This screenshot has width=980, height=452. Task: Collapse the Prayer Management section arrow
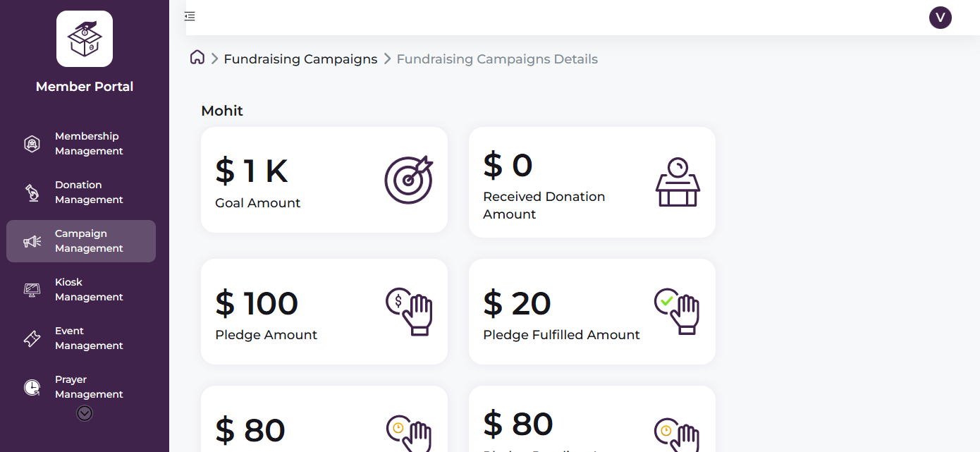(x=84, y=413)
